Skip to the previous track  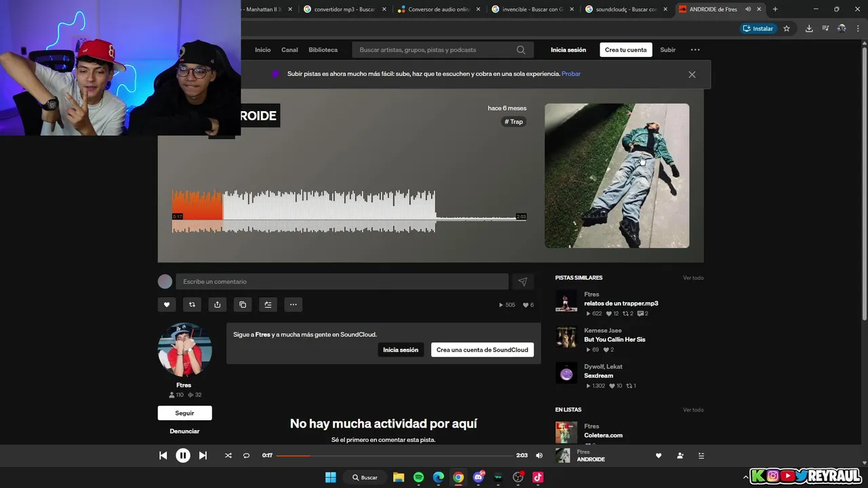pos(163,455)
